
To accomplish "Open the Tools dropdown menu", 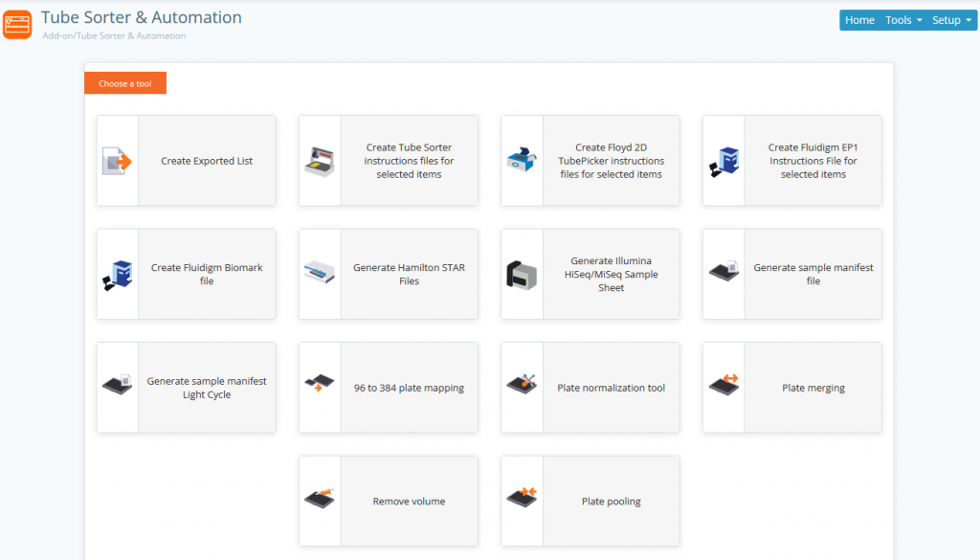I will 903,20.
